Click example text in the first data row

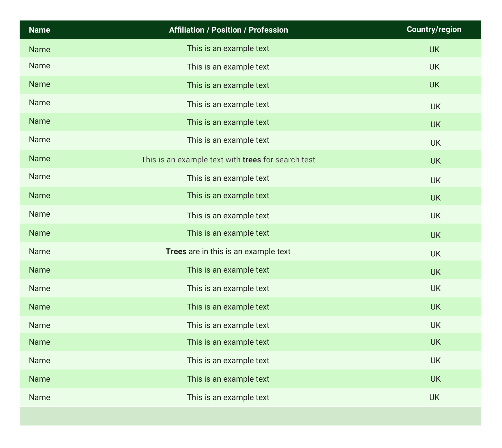(x=228, y=48)
